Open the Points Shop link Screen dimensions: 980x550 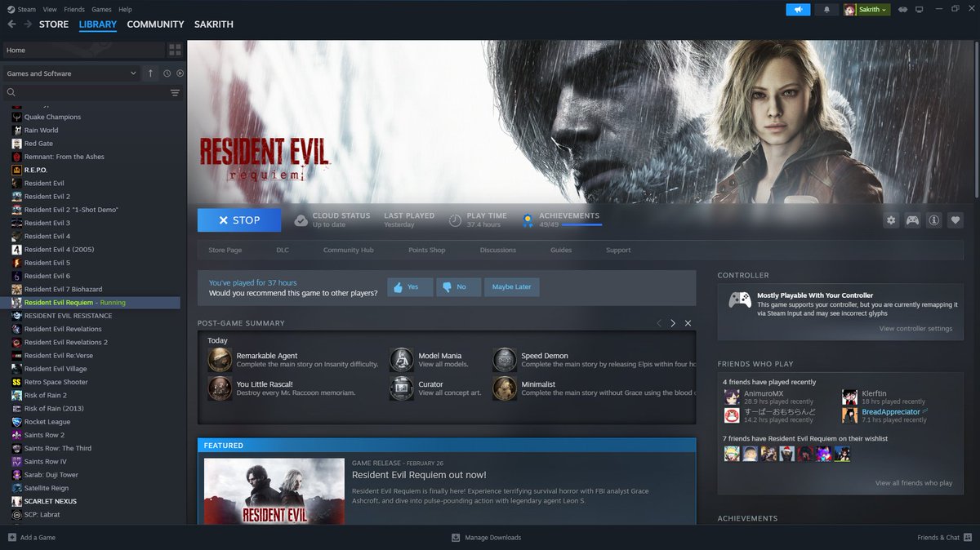click(427, 251)
